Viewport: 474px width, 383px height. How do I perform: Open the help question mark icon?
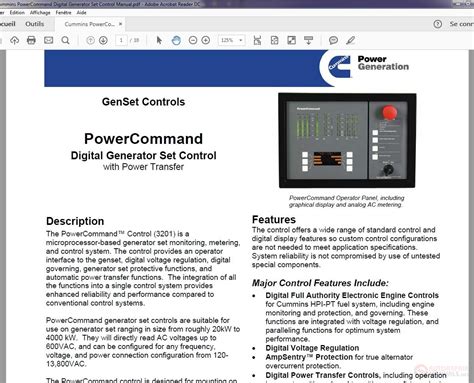click(438, 24)
